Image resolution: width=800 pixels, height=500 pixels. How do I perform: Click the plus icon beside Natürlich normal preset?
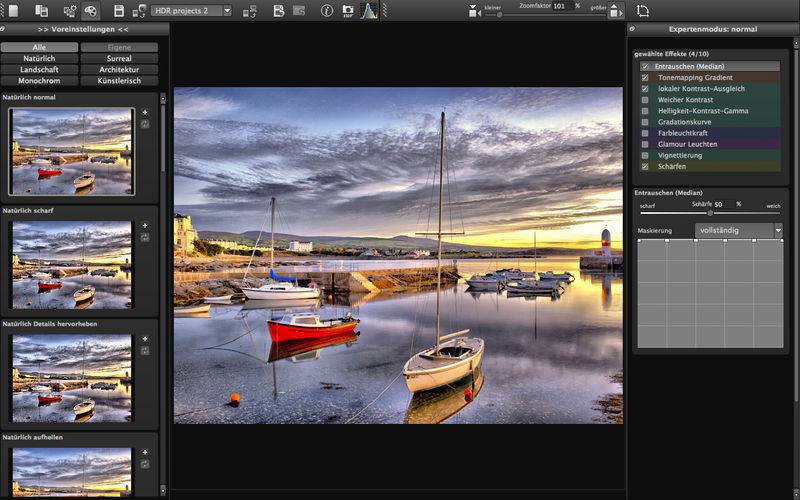(x=145, y=112)
